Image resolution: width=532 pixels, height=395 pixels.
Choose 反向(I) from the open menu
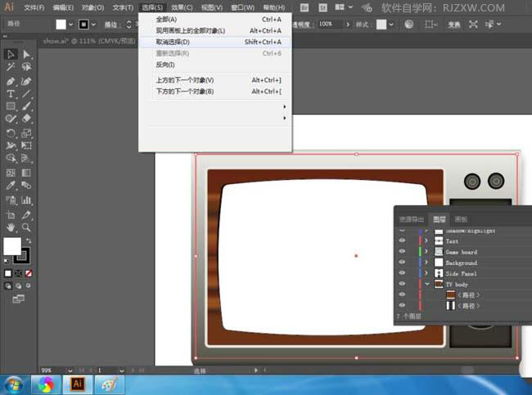tap(165, 65)
